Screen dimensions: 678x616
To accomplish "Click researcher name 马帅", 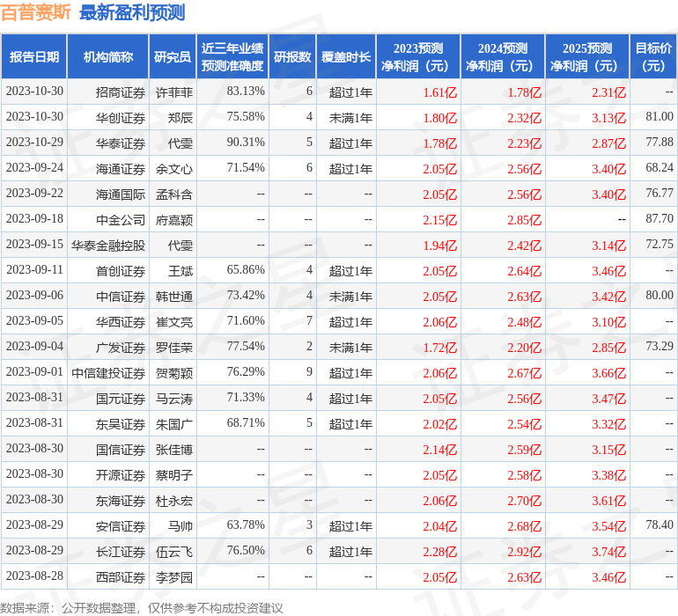I will (x=181, y=526).
